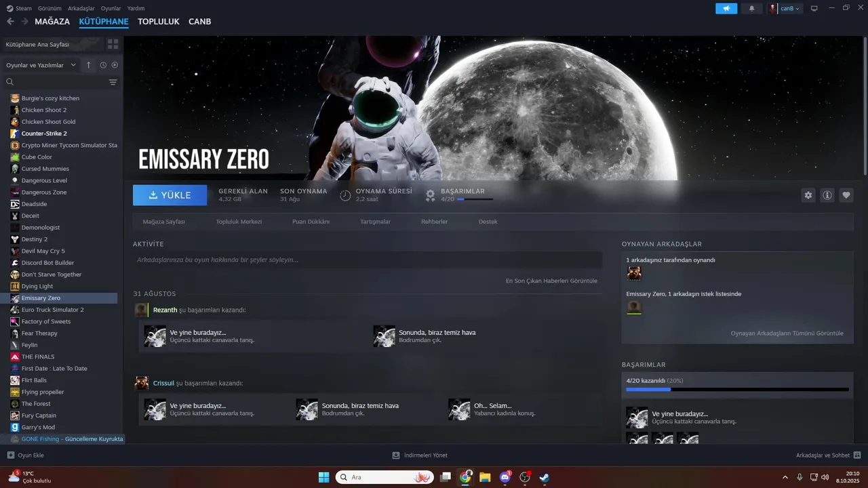
Task: Open the Arkadaşlar menu
Action: pyautogui.click(x=81, y=8)
